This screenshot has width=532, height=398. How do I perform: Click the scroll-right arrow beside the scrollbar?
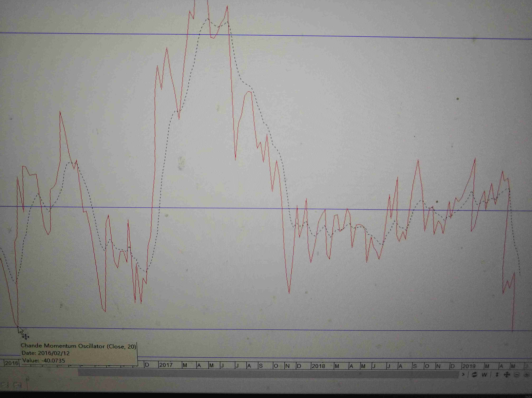tap(463, 375)
